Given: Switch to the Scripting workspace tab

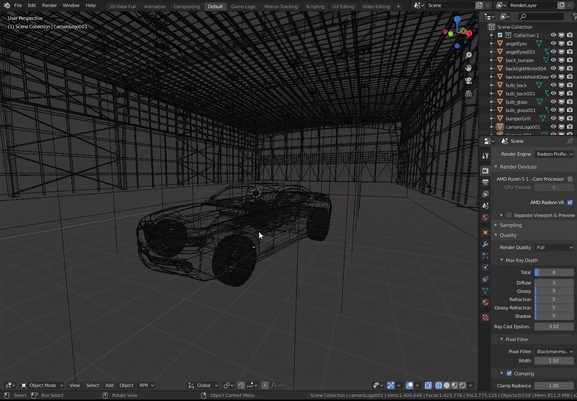Looking at the screenshot, I should click(315, 6).
